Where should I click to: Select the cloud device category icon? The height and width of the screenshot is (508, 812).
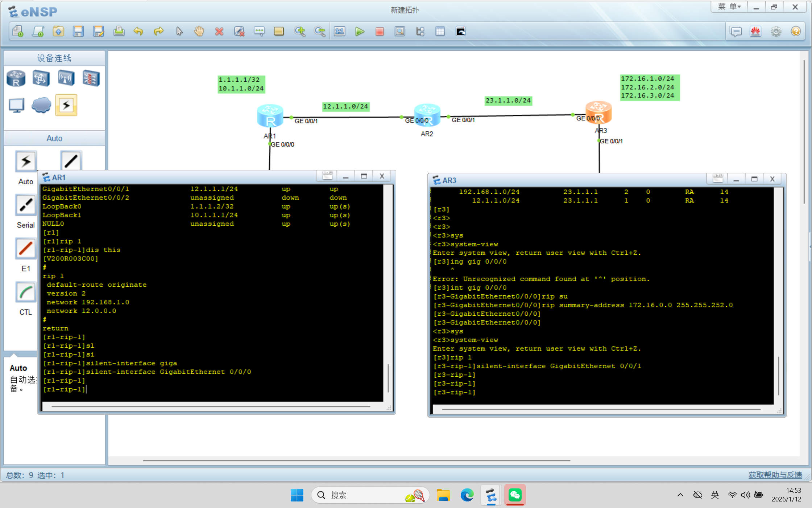coord(41,105)
